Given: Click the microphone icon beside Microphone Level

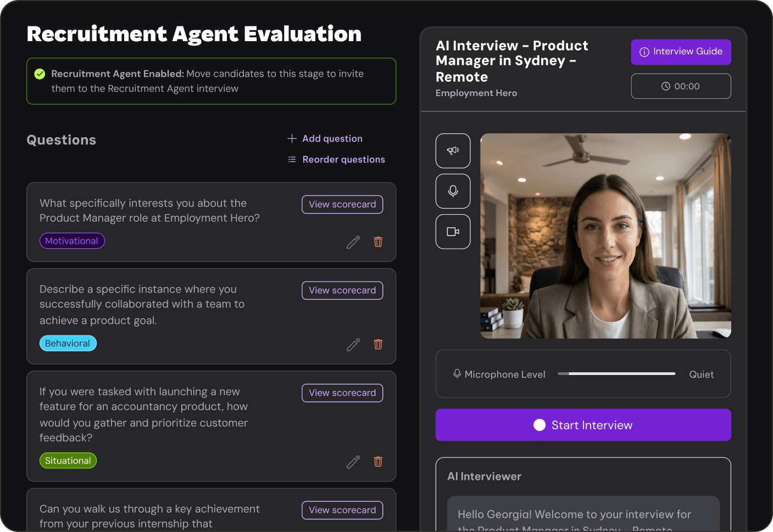Looking at the screenshot, I should coord(457,374).
